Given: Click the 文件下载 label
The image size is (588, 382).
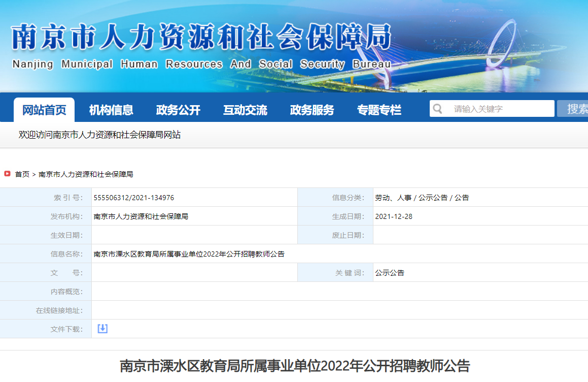Looking at the screenshot, I should [x=67, y=329].
